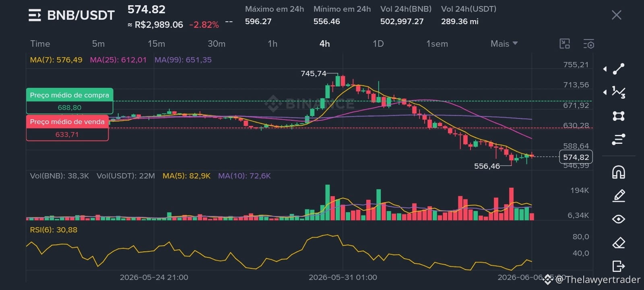Select the rectangle shape drawing tool

(x=619, y=116)
